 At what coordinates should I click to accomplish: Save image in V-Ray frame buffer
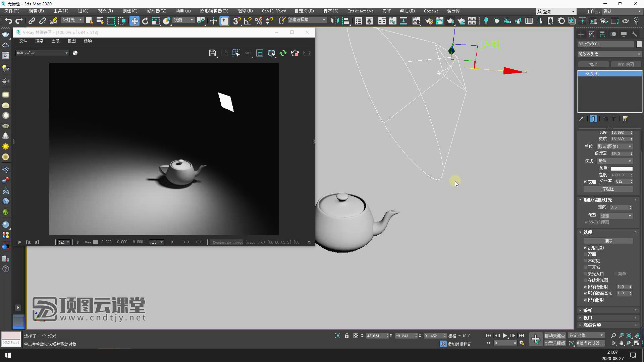point(212,53)
